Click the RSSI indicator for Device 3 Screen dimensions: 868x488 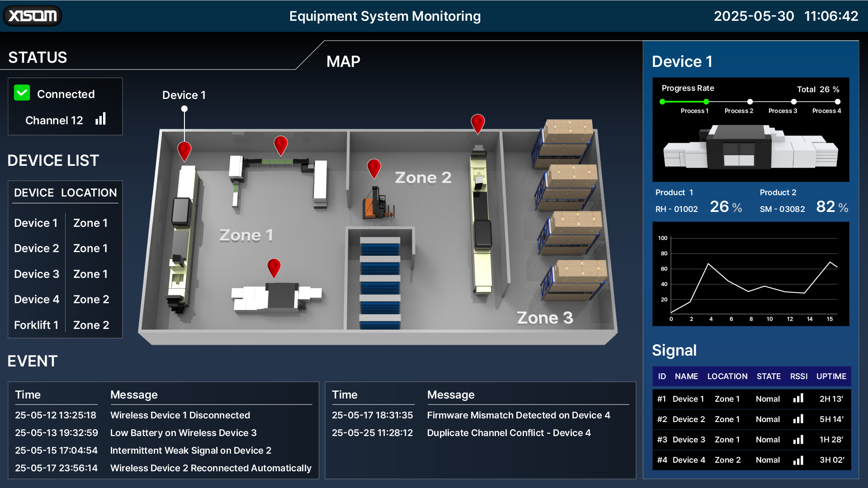click(798, 439)
